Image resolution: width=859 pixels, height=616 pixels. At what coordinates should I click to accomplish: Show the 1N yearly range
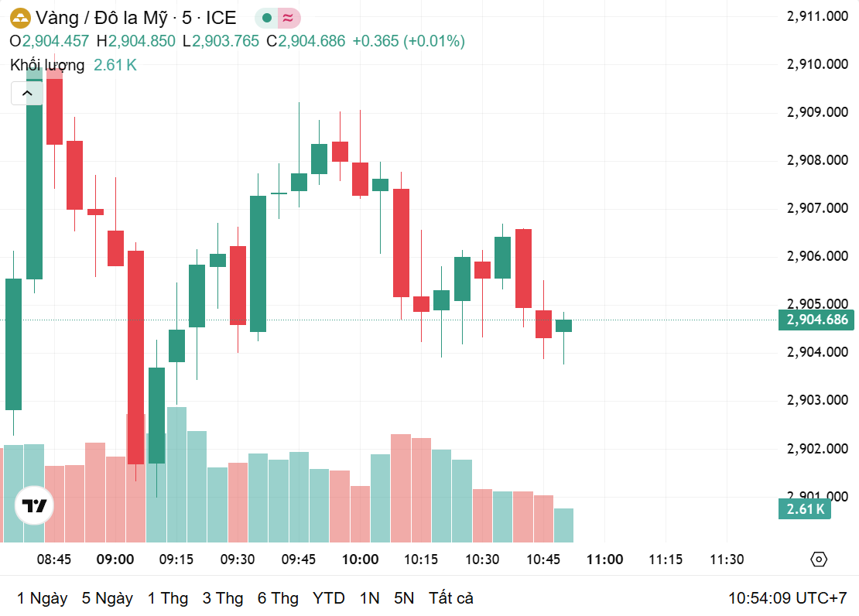pos(370,598)
